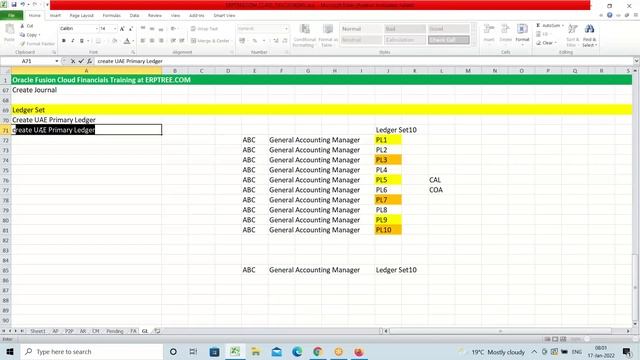Screen dimensions: 640x360
Task: Click the Cancel X in formula bar
Action: (73, 61)
